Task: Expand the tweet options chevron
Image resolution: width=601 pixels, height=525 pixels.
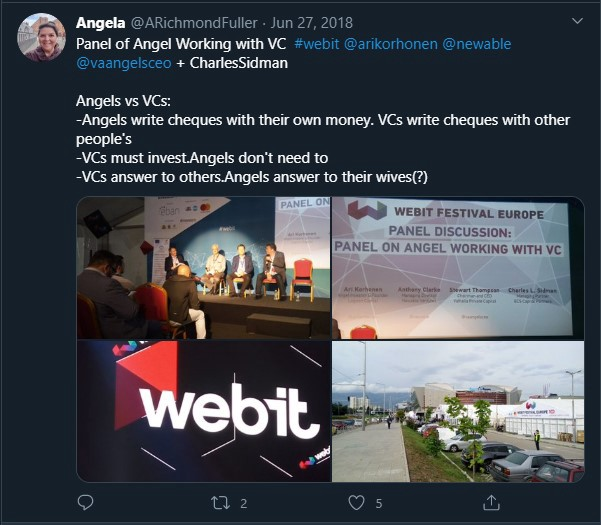Action: (577, 21)
